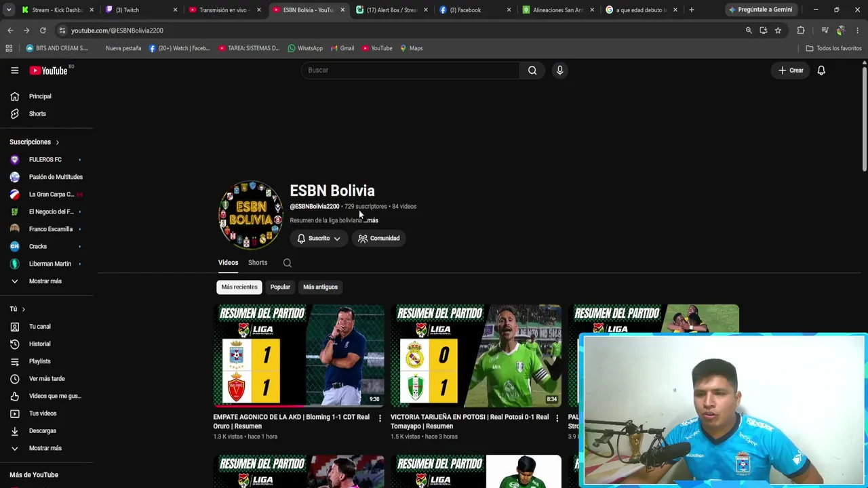Open a new browser tab
The width and height of the screenshot is (868, 488).
(x=691, y=10)
